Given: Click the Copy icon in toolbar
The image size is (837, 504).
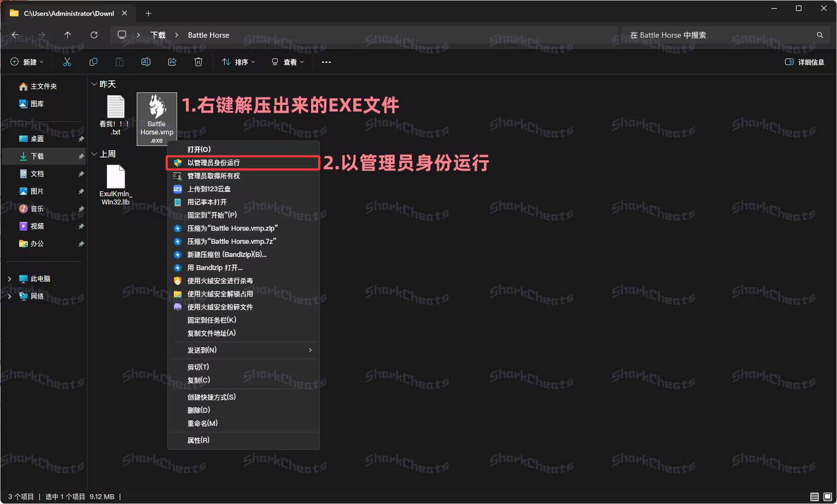Looking at the screenshot, I should click(x=93, y=62).
